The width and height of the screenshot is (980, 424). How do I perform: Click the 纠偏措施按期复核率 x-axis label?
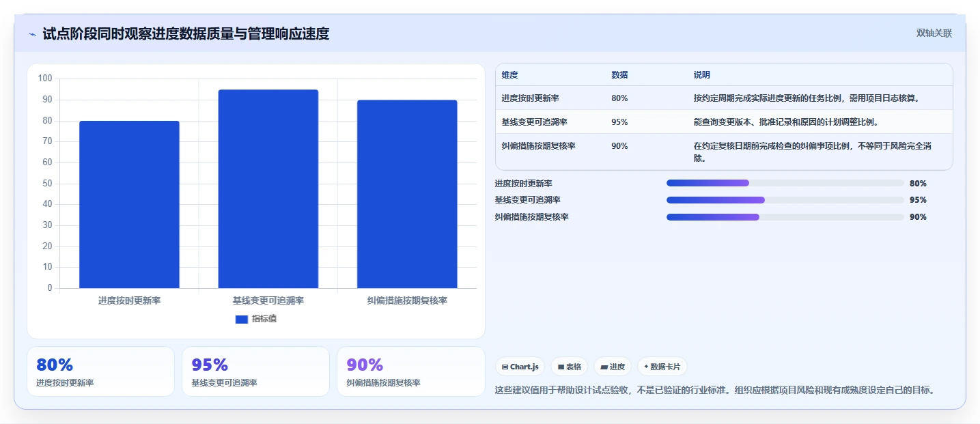[407, 300]
